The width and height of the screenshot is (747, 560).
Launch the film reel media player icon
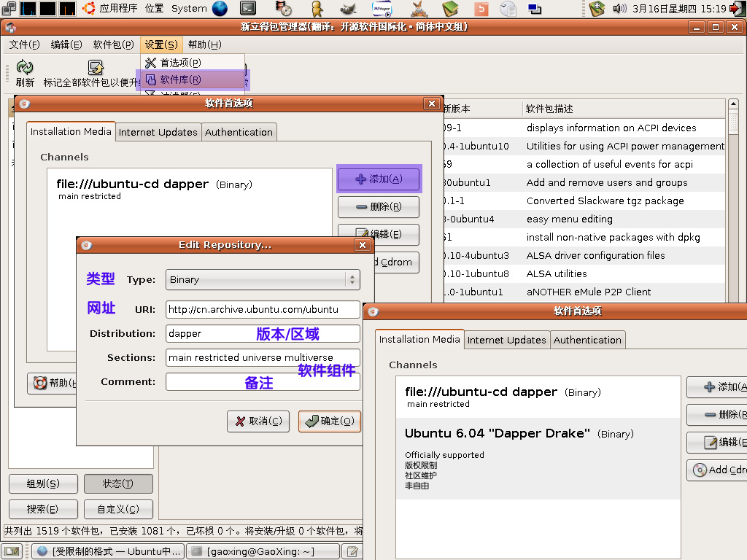[x=284, y=8]
